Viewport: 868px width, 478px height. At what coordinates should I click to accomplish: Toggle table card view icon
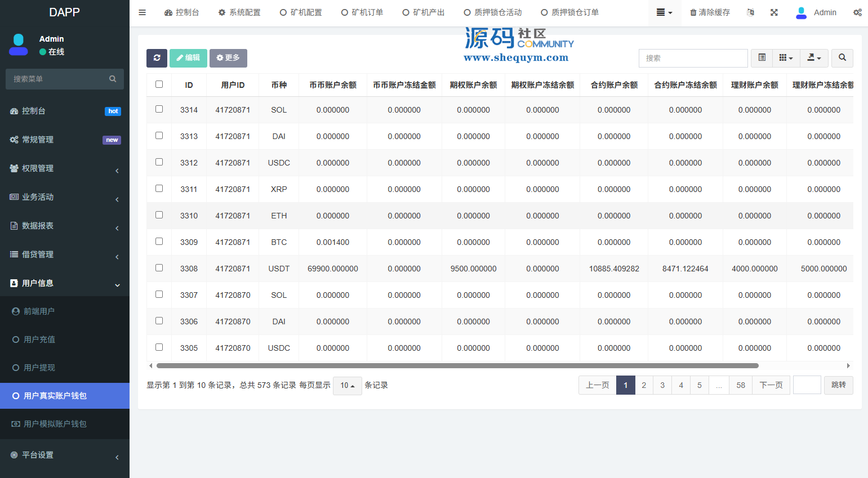coord(762,58)
